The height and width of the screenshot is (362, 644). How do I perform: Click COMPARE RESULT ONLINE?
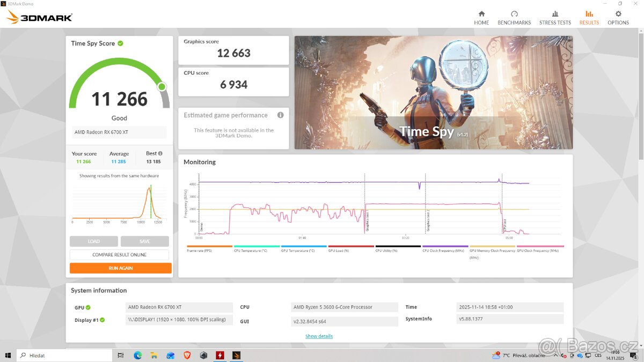pyautogui.click(x=119, y=254)
